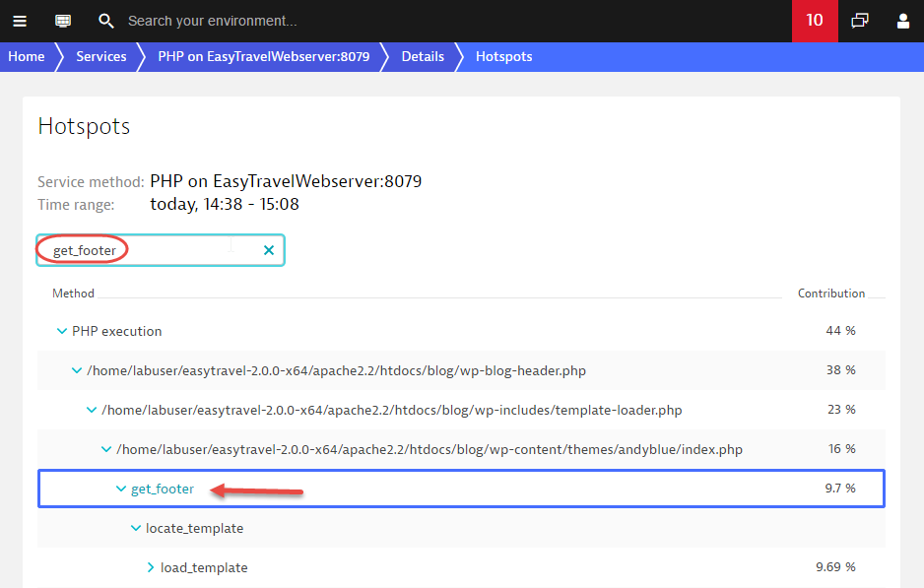Screen dimensions: 924x588
Task: Click the Method column header
Action: pos(73,294)
